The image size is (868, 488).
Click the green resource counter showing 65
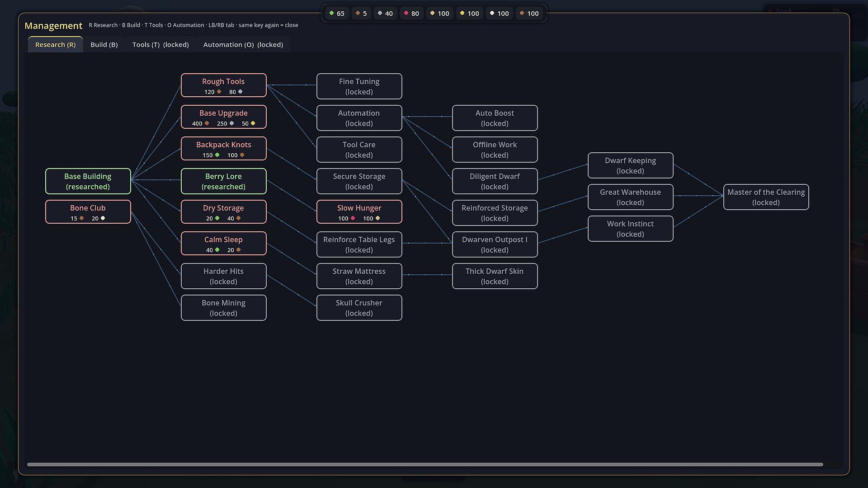coord(337,14)
